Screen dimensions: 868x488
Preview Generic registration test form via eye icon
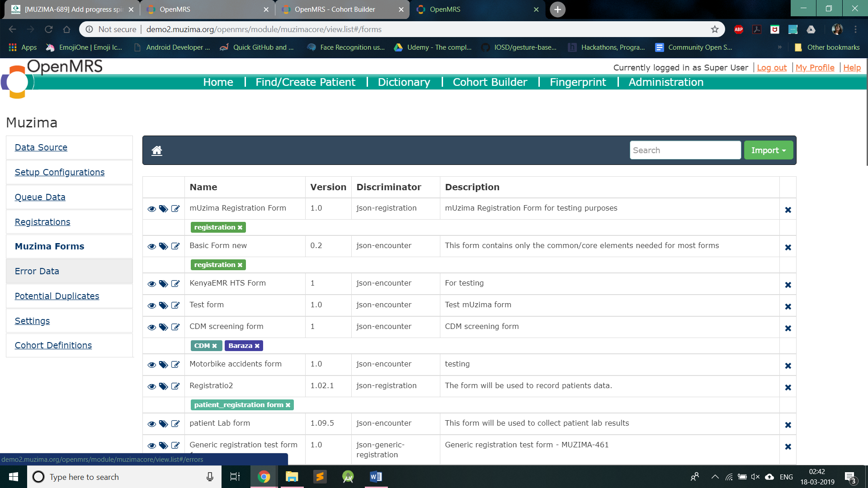pos(152,446)
